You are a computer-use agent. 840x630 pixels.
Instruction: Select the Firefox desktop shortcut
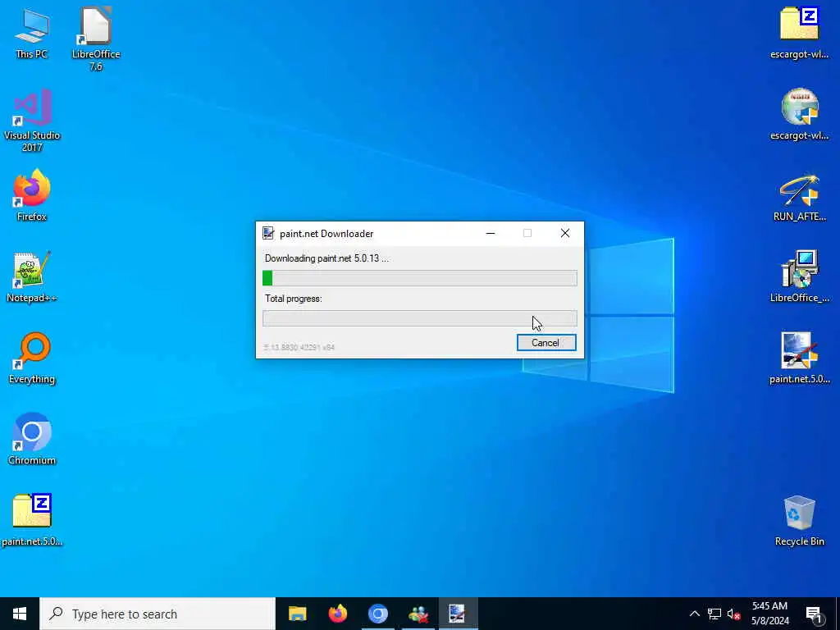coord(32,195)
